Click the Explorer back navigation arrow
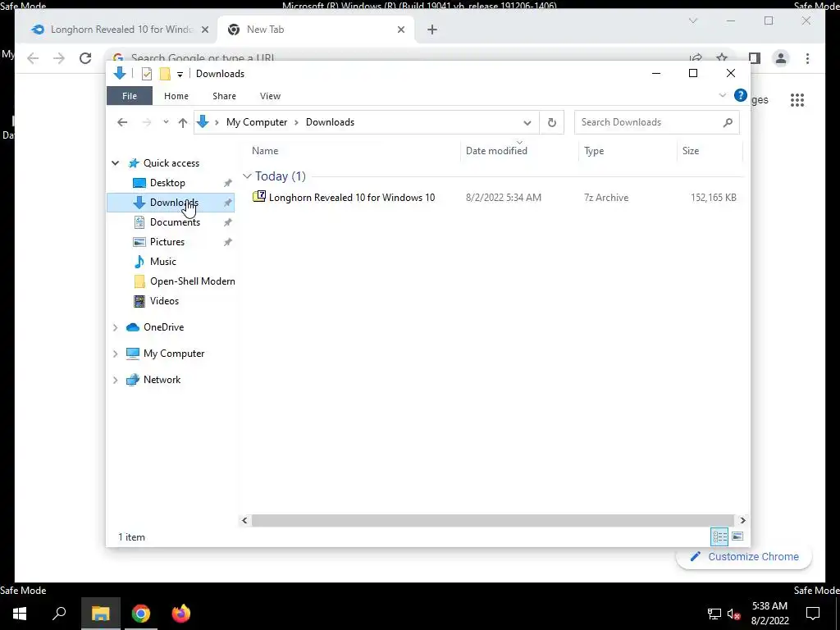 [x=122, y=122]
